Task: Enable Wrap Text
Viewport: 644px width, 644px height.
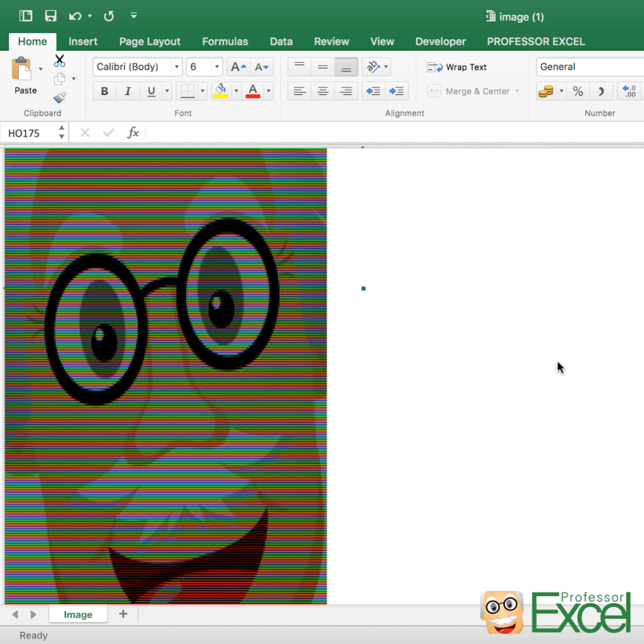Action: [x=464, y=67]
